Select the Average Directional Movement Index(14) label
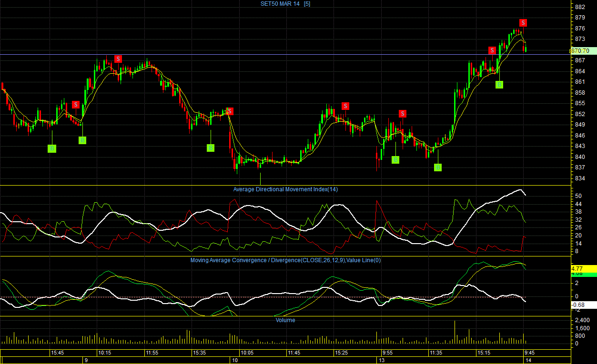This screenshot has height=364, width=597. click(x=285, y=189)
